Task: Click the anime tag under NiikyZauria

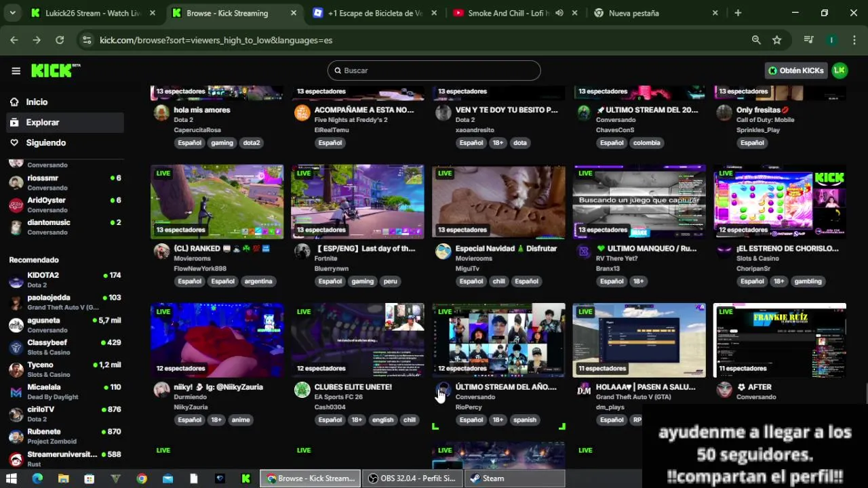Action: click(241, 420)
